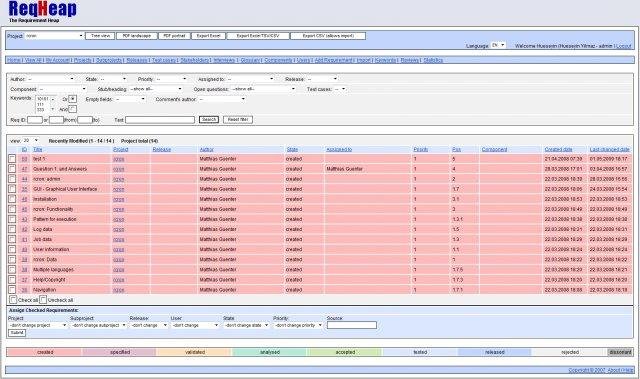The width and height of the screenshot is (640, 379).
Task: Sort table by Created date column header
Action: pyautogui.click(x=558, y=150)
